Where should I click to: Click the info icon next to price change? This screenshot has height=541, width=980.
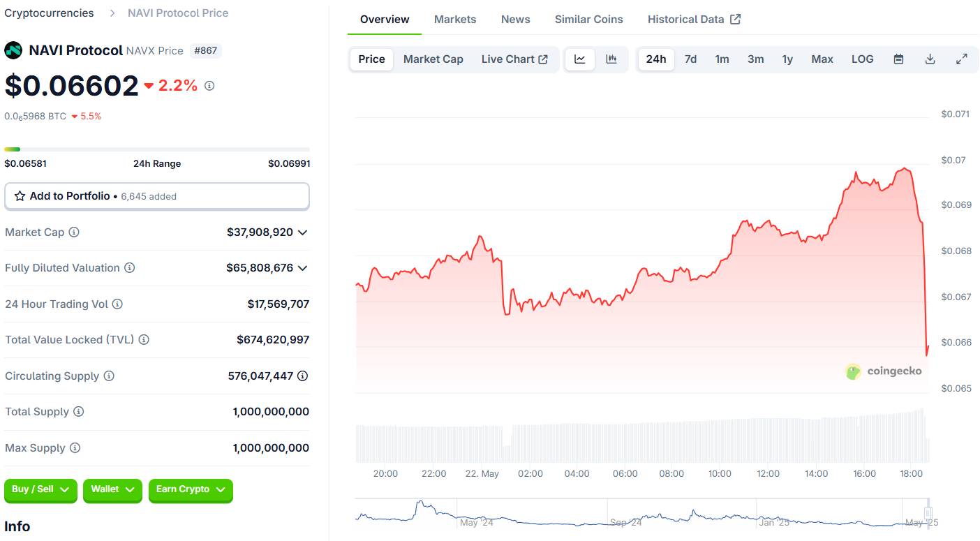point(209,86)
